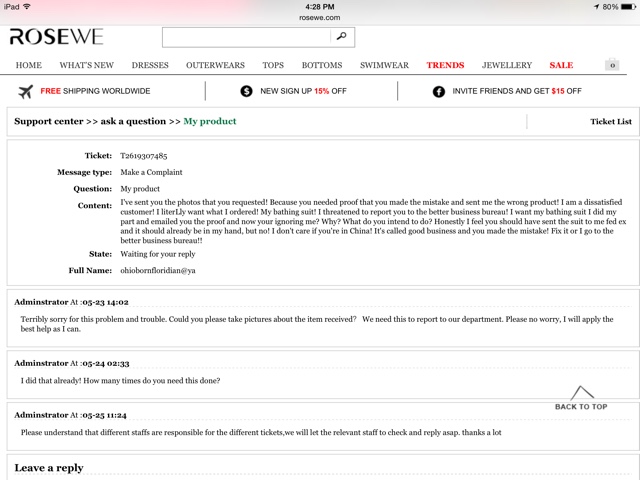Select the Waiting for your reply state
640x480 pixels.
(x=158, y=254)
